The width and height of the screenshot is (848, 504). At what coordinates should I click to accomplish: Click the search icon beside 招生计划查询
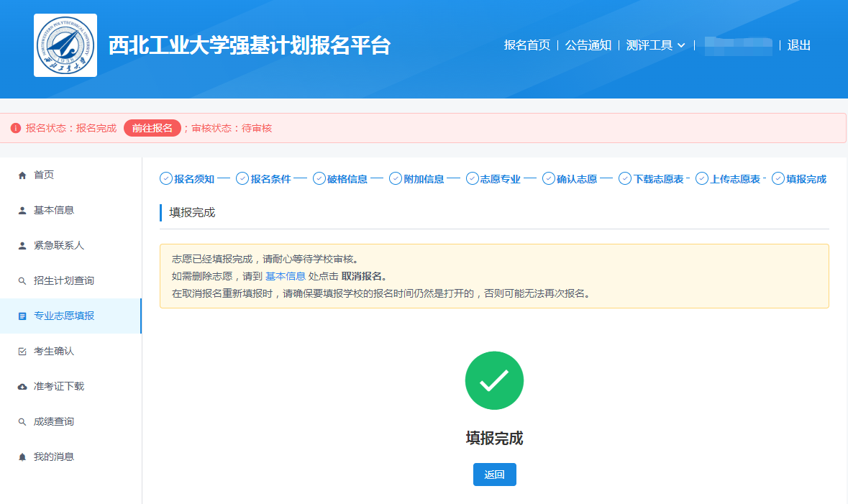[22, 281]
